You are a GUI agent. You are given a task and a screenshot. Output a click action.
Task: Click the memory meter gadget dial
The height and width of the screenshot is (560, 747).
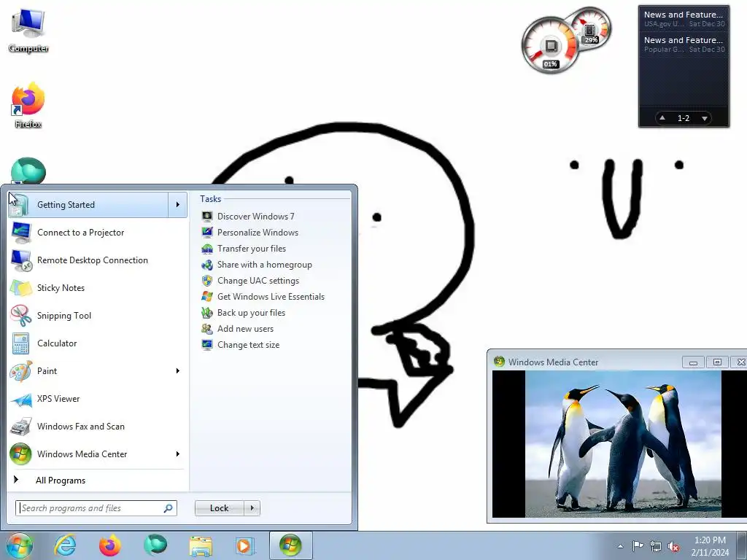(590, 28)
